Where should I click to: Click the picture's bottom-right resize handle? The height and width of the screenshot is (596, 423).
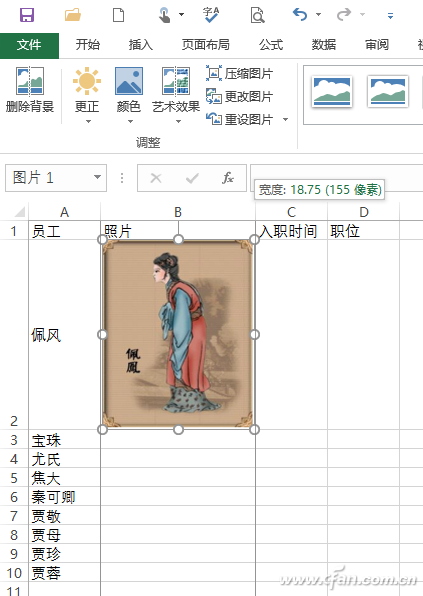point(254,430)
